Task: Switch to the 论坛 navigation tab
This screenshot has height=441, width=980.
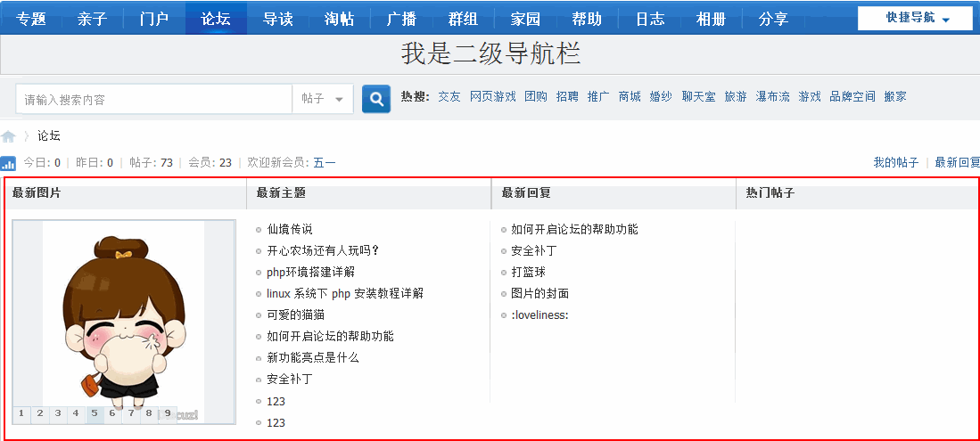Action: pos(216,19)
